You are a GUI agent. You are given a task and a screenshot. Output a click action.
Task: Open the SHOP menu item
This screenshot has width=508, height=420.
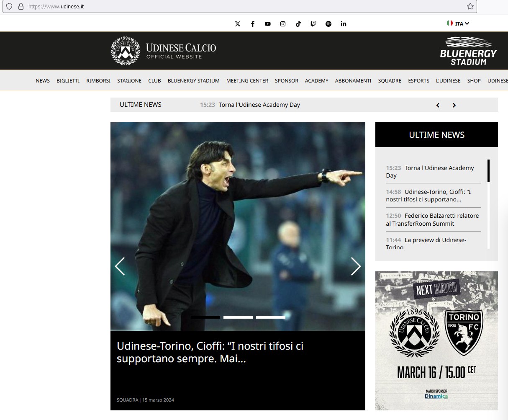pyautogui.click(x=474, y=81)
